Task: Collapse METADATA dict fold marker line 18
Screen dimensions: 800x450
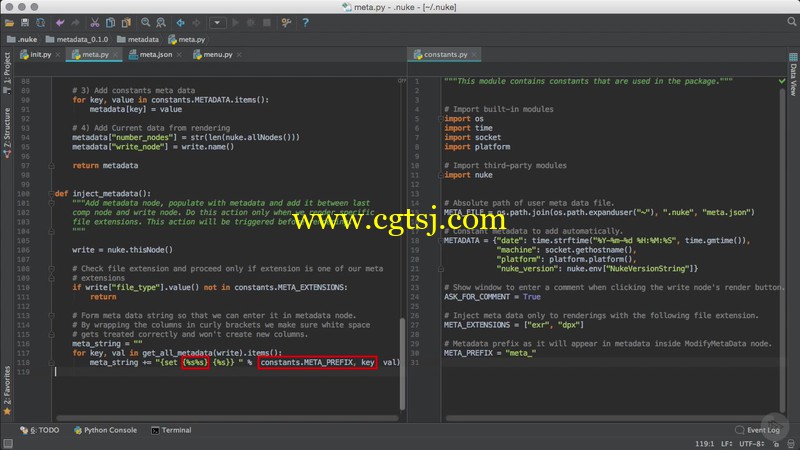Action: (x=441, y=240)
